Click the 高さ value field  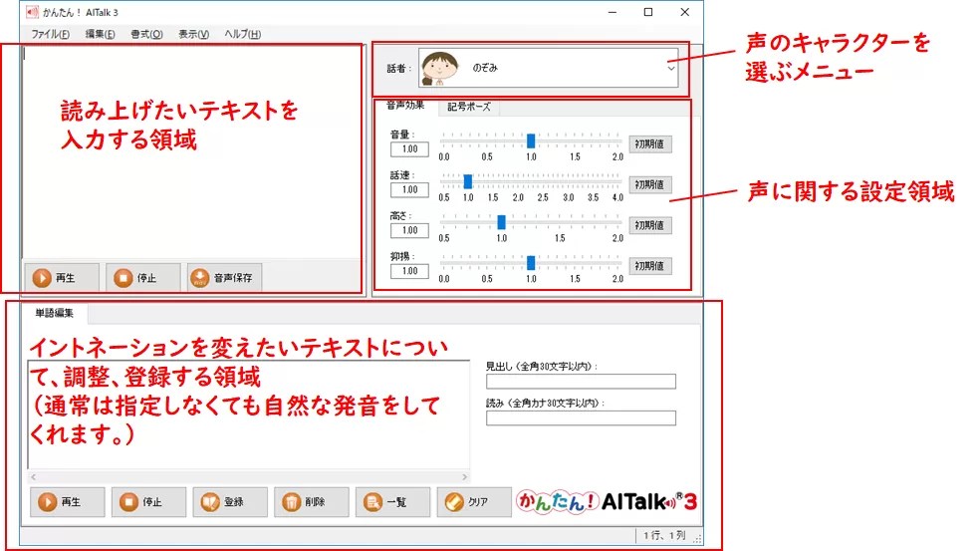coord(409,230)
